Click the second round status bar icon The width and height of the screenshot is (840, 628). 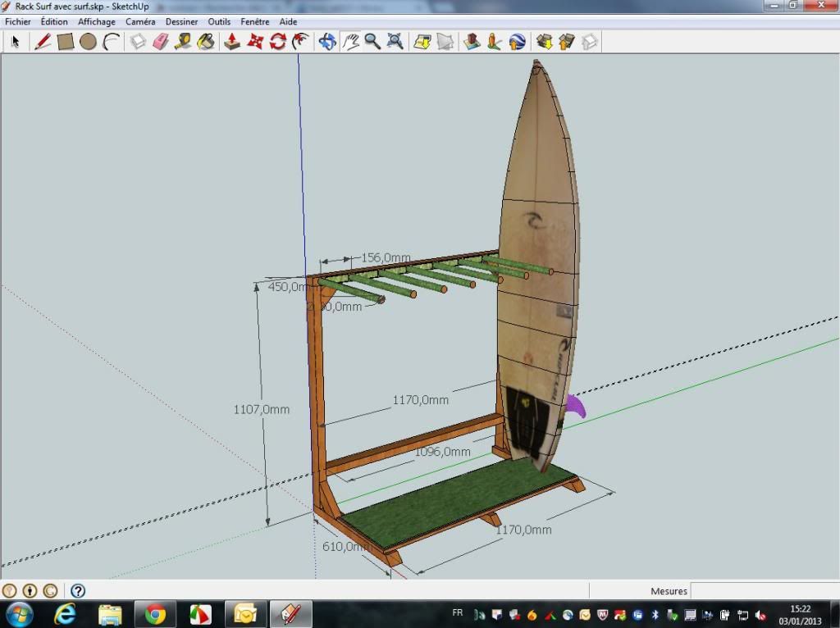(30, 590)
